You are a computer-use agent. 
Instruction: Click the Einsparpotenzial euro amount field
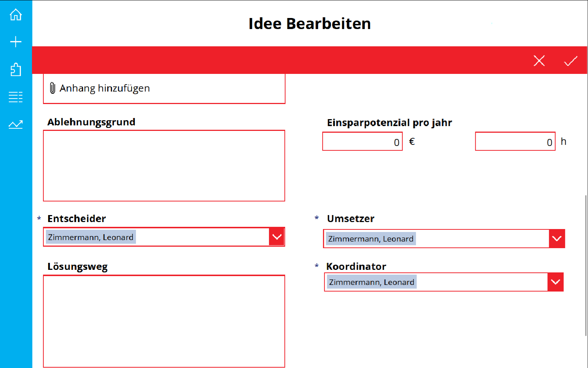[x=362, y=141]
